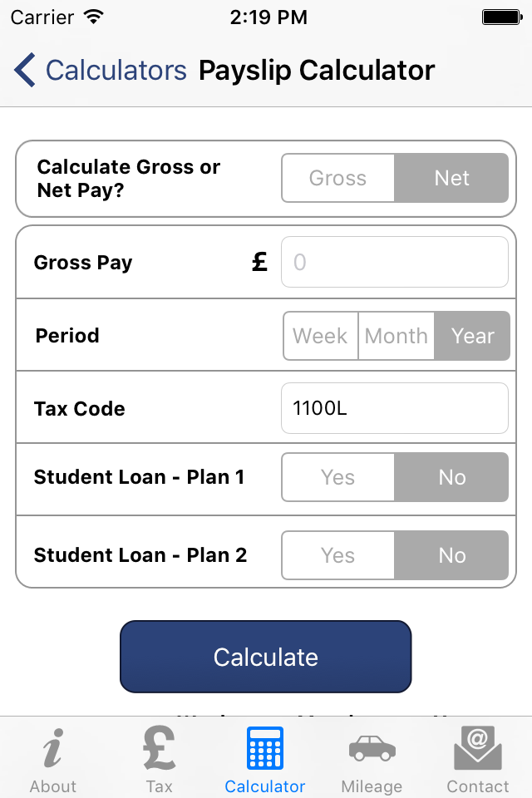This screenshot has height=798, width=532.
Task: Choose Year as the period
Action: pyautogui.click(x=472, y=336)
